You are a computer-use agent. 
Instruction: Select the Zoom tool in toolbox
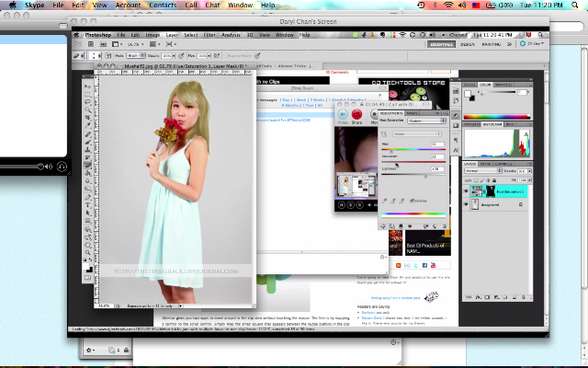[x=88, y=252]
